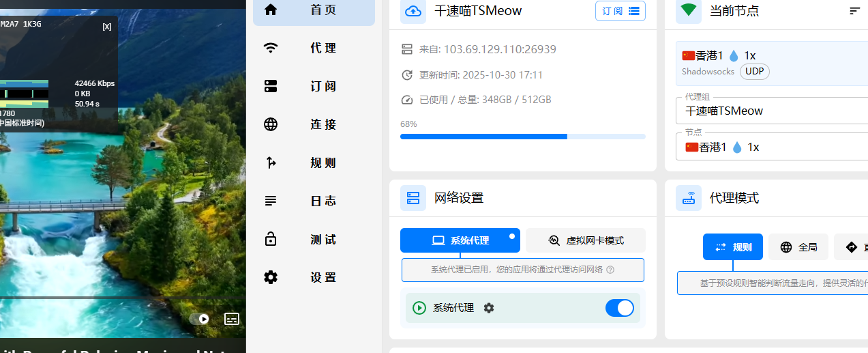Toggle video autoplay switch
Image resolution: width=868 pixels, height=353 pixels.
coord(199,319)
